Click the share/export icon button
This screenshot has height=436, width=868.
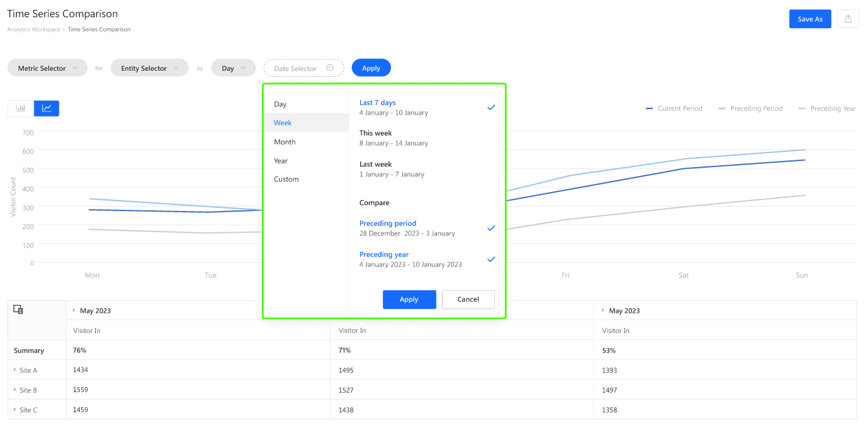click(x=848, y=19)
